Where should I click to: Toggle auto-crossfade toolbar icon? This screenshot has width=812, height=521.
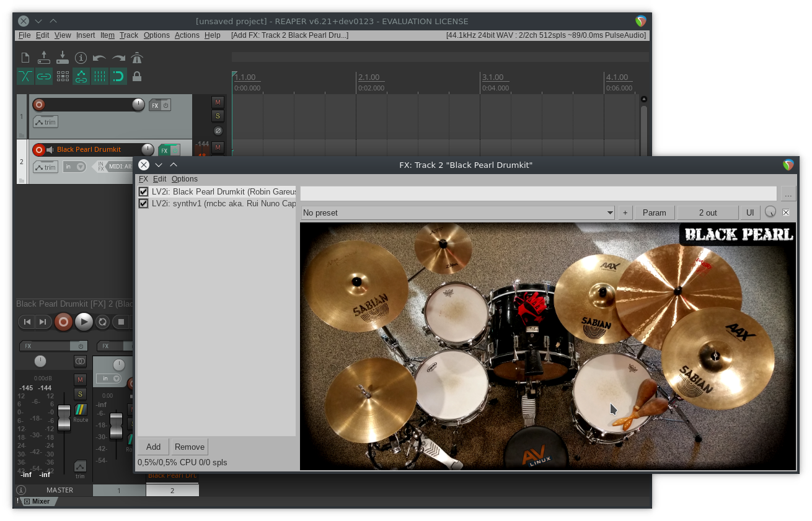[x=25, y=76]
